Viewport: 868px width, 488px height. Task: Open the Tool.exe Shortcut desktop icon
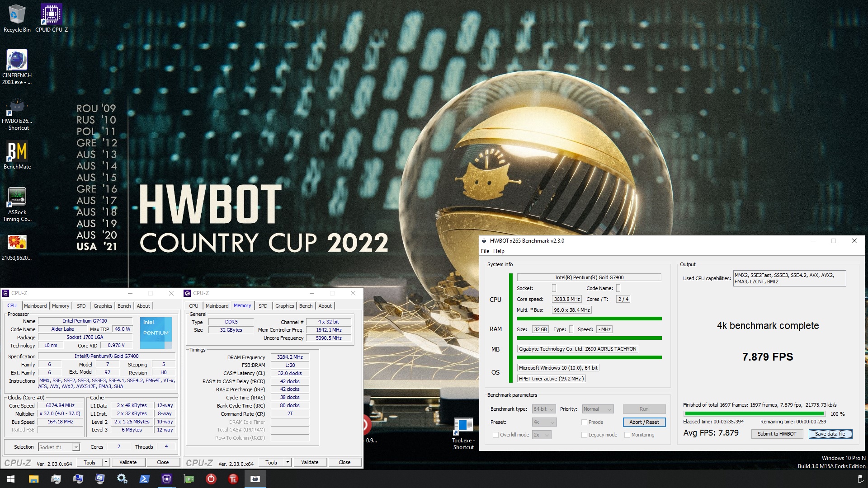pyautogui.click(x=463, y=434)
